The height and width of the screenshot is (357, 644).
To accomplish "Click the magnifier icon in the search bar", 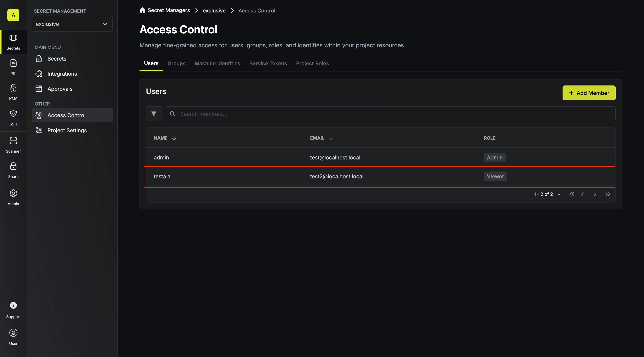I will click(x=172, y=114).
